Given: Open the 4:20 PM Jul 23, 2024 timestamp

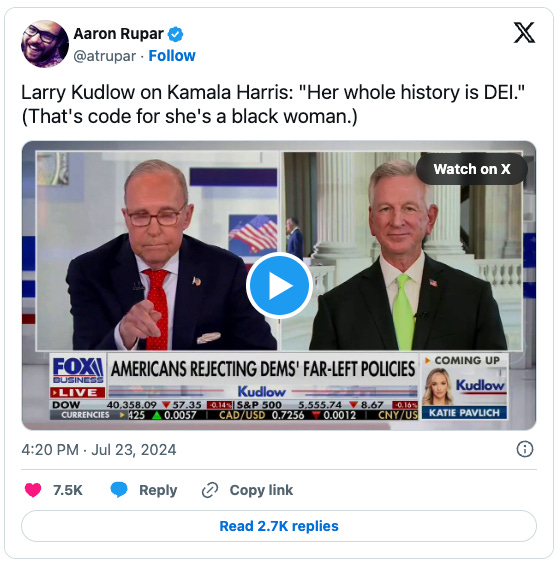Looking at the screenshot, I should click(x=99, y=450).
